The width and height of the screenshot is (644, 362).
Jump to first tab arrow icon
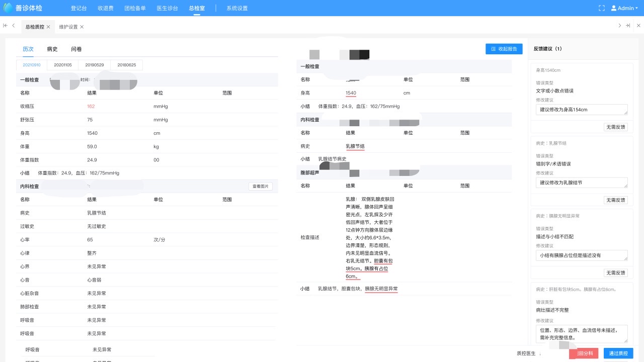click(x=5, y=26)
